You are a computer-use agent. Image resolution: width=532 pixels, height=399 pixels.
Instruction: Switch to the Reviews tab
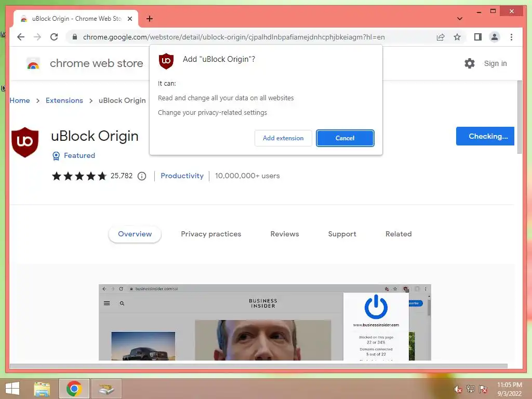285,234
